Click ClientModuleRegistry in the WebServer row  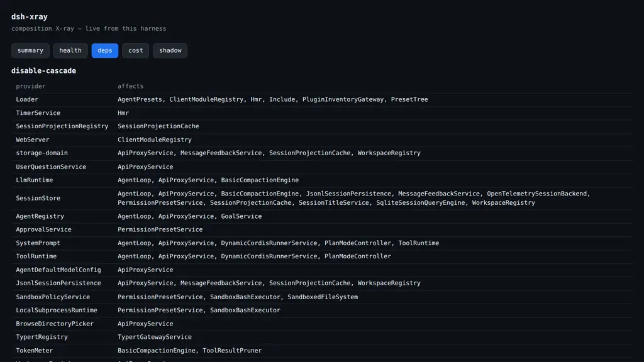tap(155, 140)
